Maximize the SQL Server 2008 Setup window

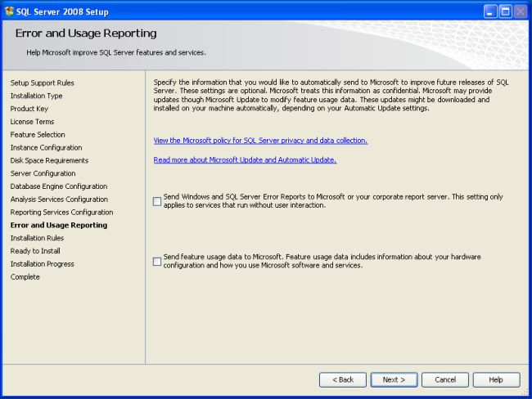(x=505, y=12)
